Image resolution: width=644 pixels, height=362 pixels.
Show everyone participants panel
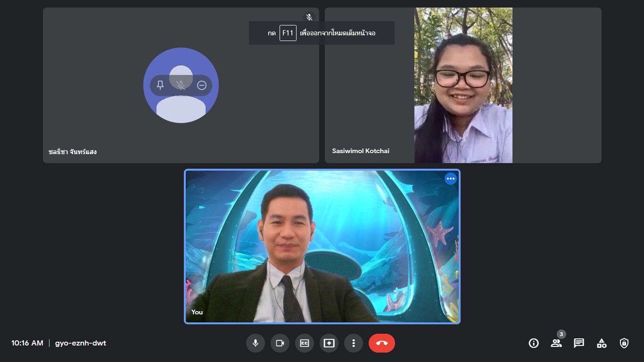point(556,343)
